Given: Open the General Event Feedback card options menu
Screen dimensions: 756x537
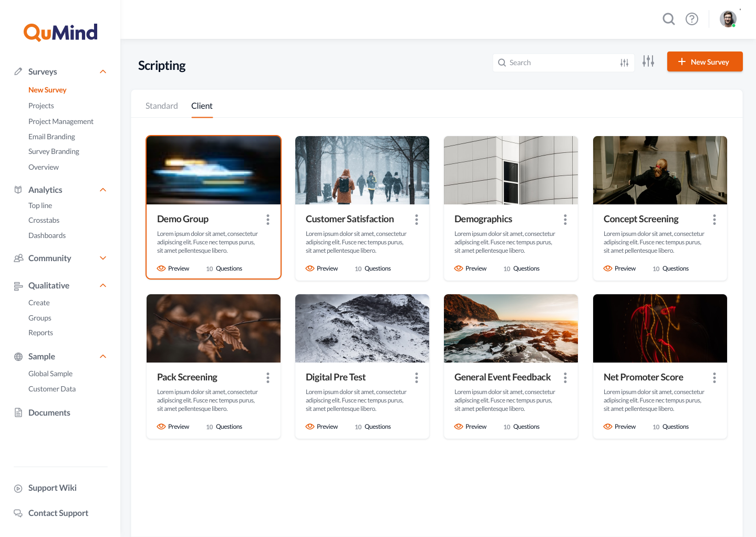Looking at the screenshot, I should (x=565, y=378).
